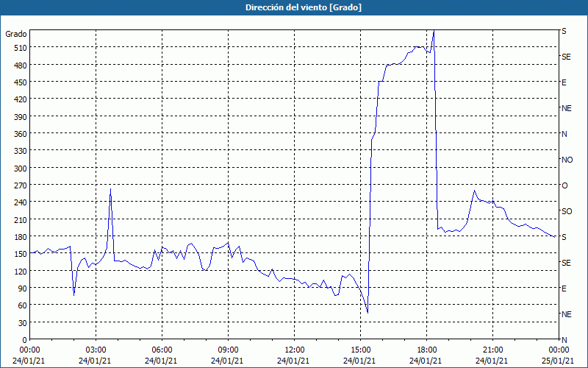Viewport: 588px width, 368px height.
Task: Click the 09:00 time axis label
Action: (228, 350)
